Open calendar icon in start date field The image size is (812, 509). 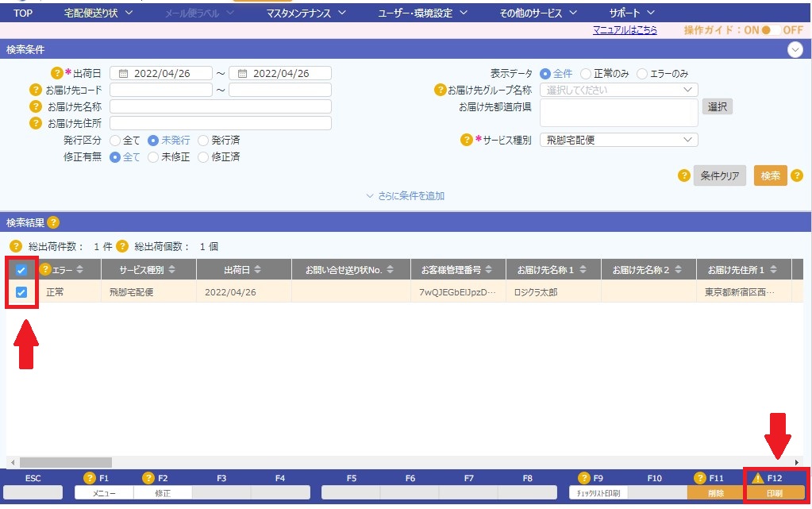pos(123,73)
